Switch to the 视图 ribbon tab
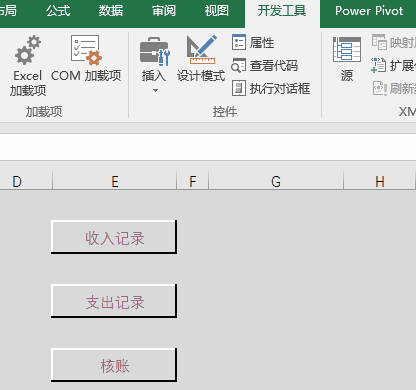This screenshot has height=390, width=416. (216, 11)
